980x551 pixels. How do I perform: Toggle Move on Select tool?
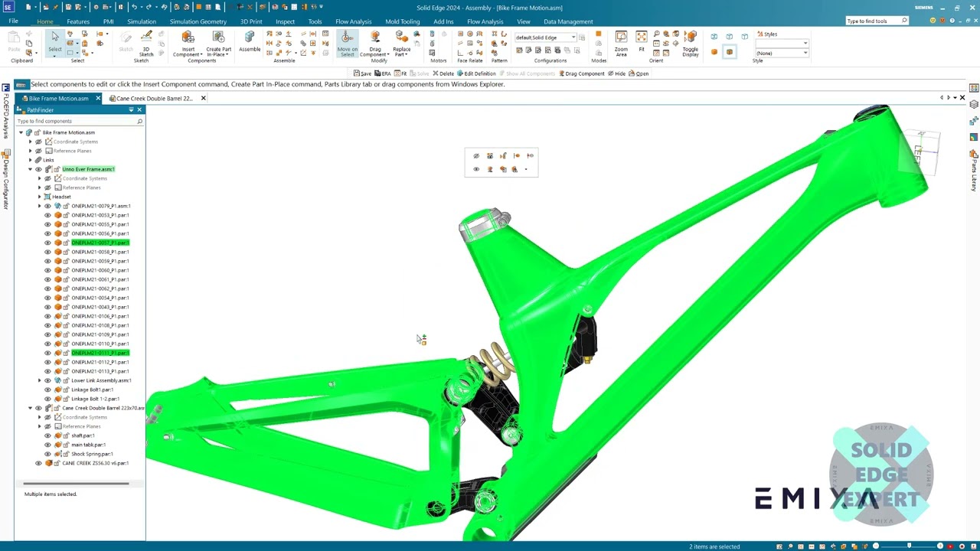tap(347, 44)
